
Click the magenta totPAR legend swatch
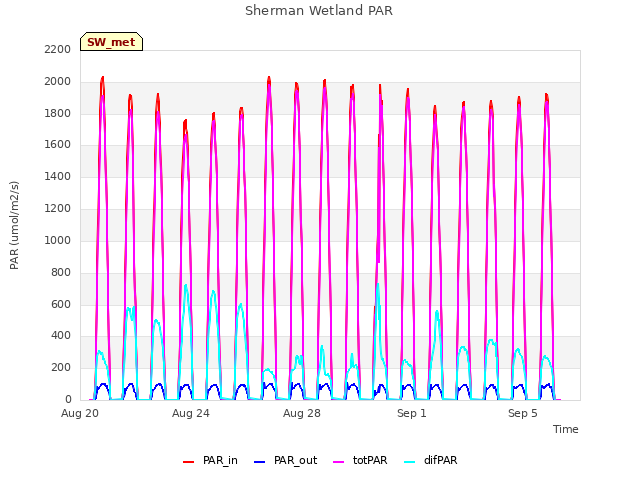tap(339, 462)
